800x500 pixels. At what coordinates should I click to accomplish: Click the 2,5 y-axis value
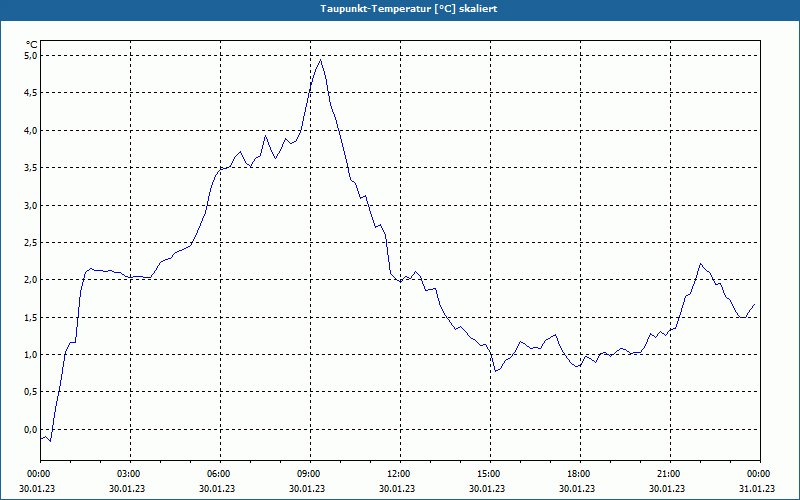(31, 242)
